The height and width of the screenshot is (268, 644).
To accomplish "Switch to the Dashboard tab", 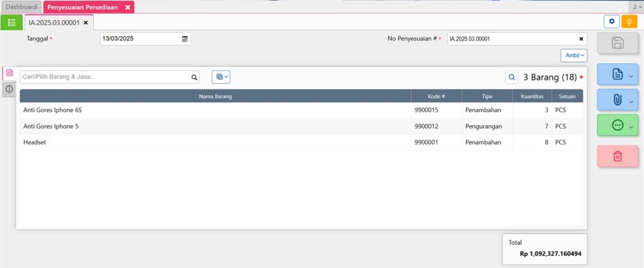I will pos(21,7).
